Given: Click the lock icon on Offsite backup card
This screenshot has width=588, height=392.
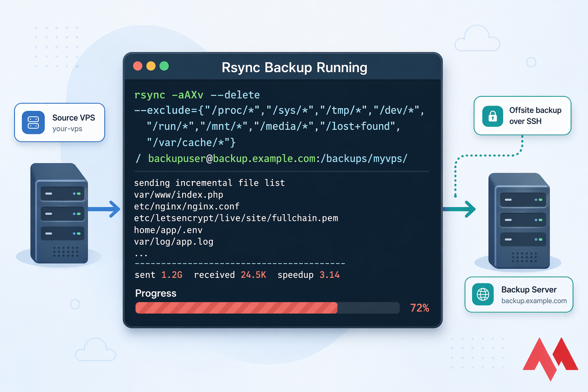Looking at the screenshot, I should tap(493, 116).
